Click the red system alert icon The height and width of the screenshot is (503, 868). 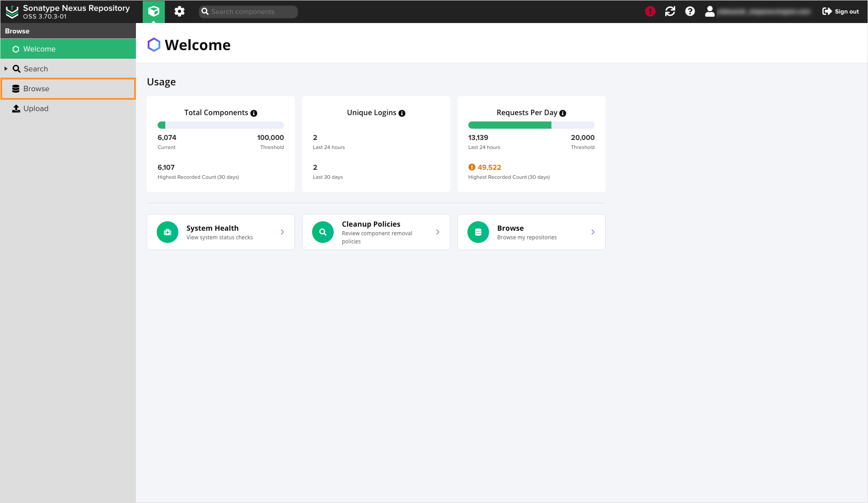(650, 11)
